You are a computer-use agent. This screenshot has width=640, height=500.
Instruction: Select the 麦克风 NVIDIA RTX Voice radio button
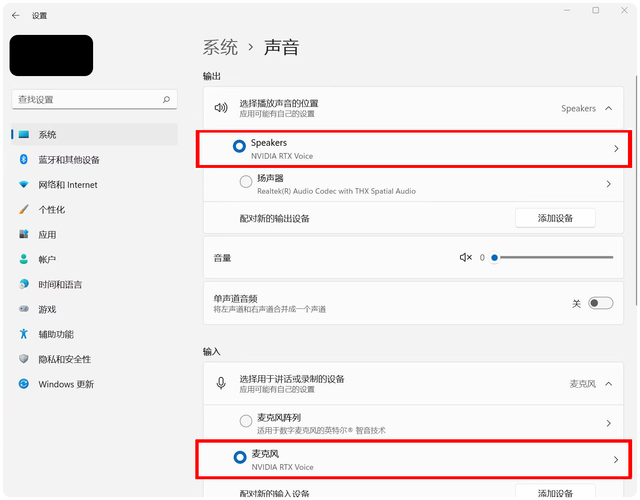(x=240, y=457)
